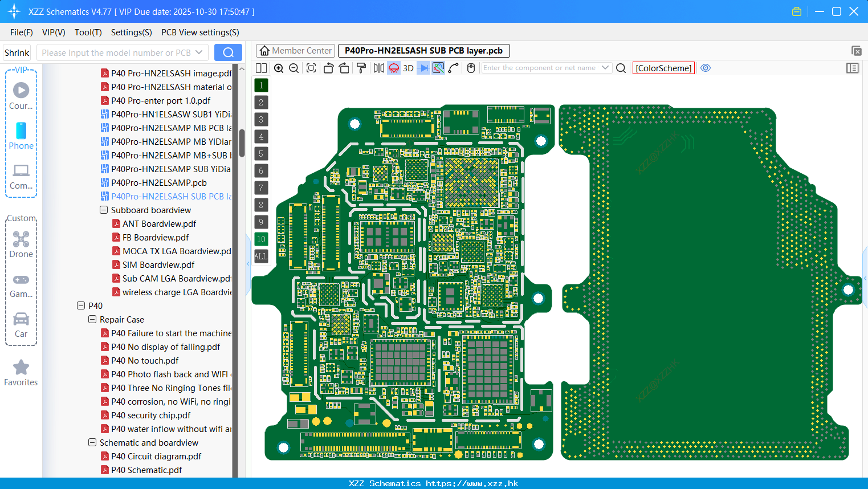Select the P40Pro-HN2ELSASH SUB PCB layer.pcb tab

pyautogui.click(x=423, y=51)
